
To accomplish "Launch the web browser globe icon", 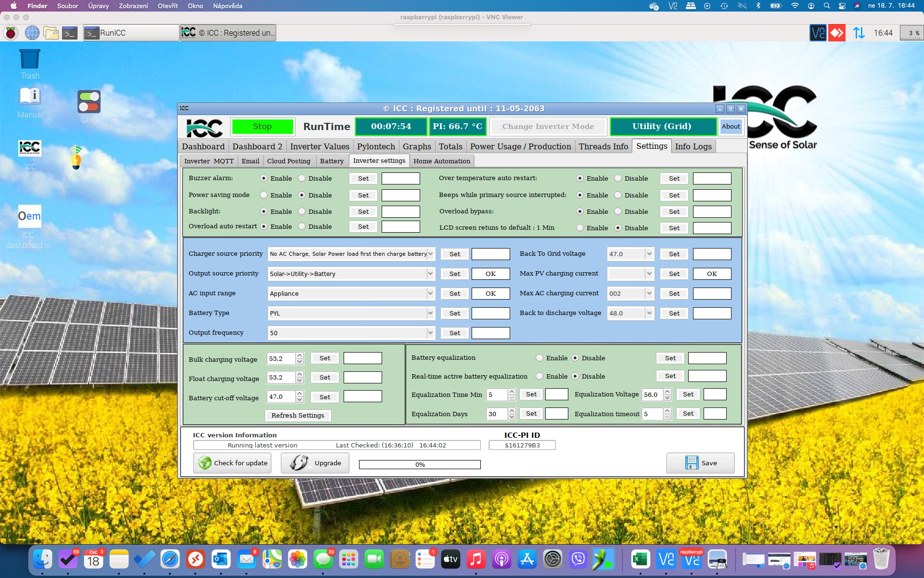I will point(32,33).
